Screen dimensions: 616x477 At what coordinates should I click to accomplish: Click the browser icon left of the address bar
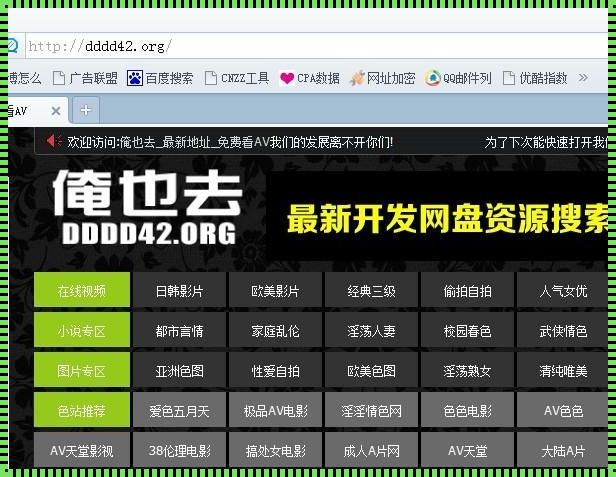click(13, 46)
